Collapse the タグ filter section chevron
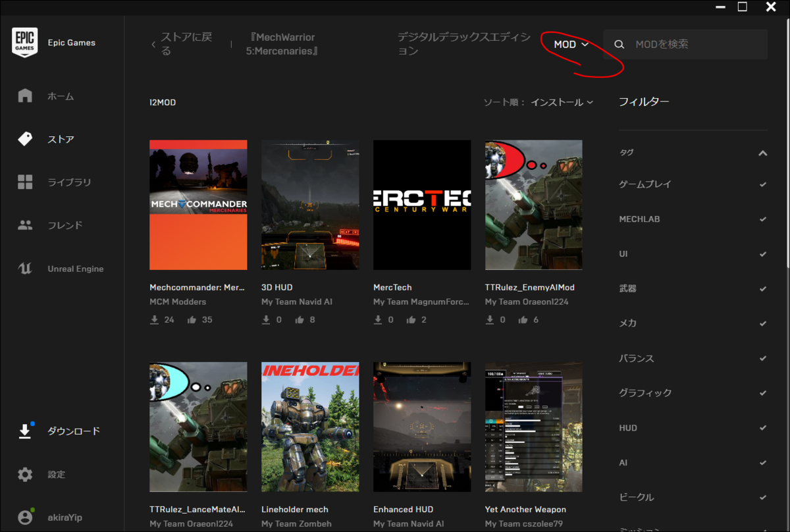 click(763, 153)
